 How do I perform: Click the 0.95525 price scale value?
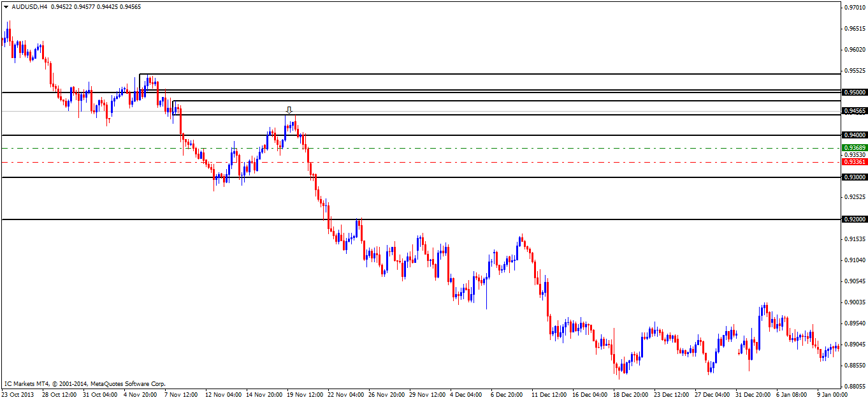pos(855,71)
